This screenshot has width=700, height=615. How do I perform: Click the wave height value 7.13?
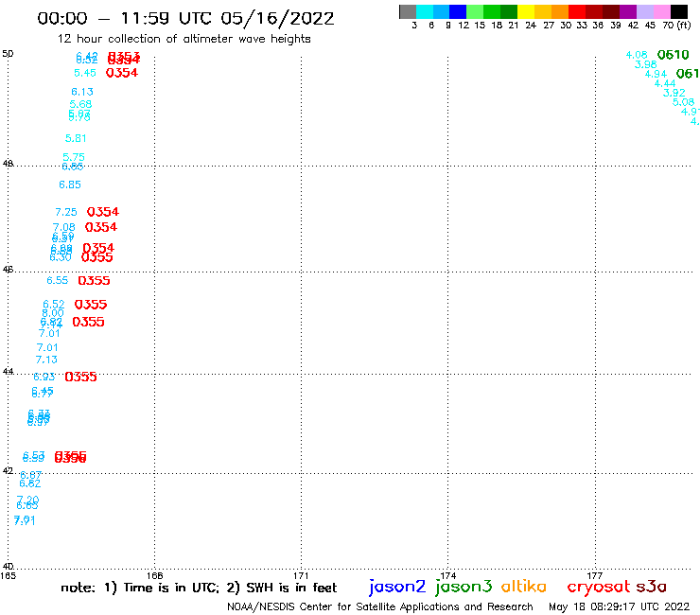click(x=46, y=360)
